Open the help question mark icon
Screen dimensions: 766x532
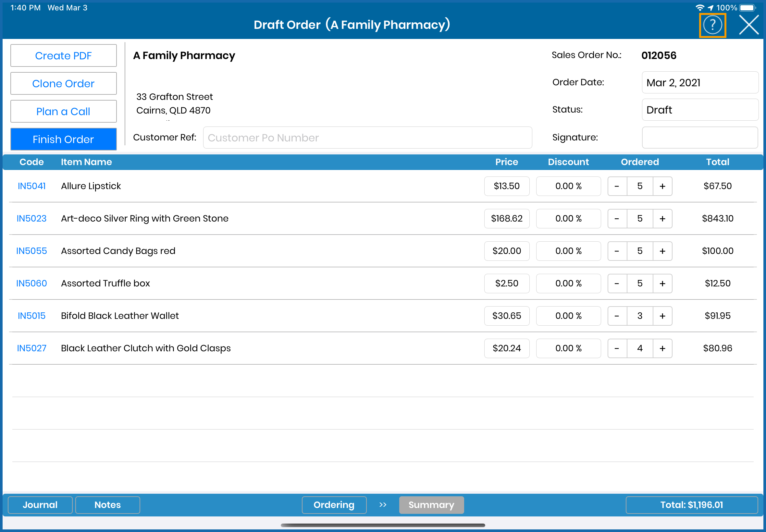tap(712, 25)
